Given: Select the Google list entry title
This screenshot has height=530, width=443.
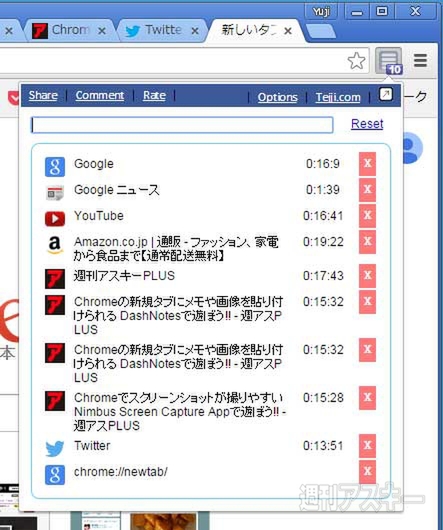Looking at the screenshot, I should coord(94,164).
